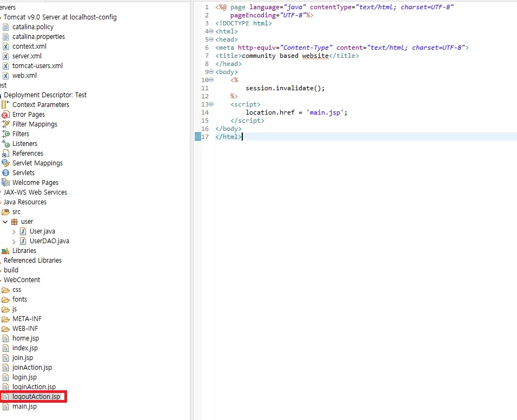Viewport: 517px width, 420px height.
Task: Click the fonts folder icon
Action: [x=5, y=299]
